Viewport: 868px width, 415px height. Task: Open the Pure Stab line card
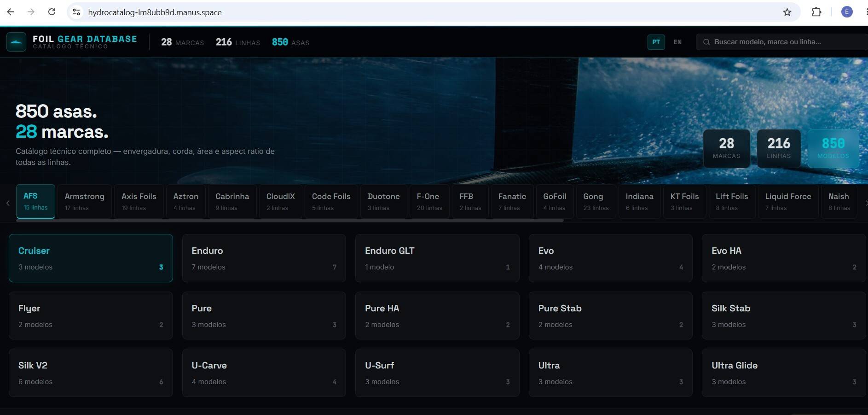pos(611,316)
